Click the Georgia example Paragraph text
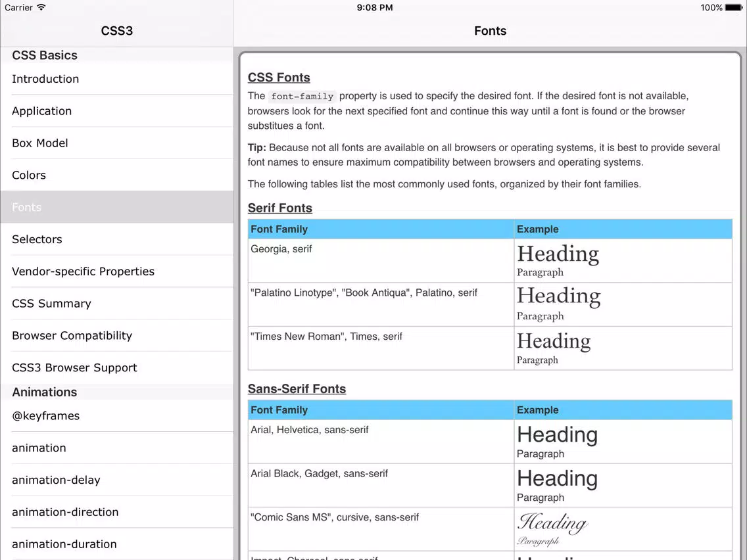Viewport: 747px width, 560px height. (541, 272)
